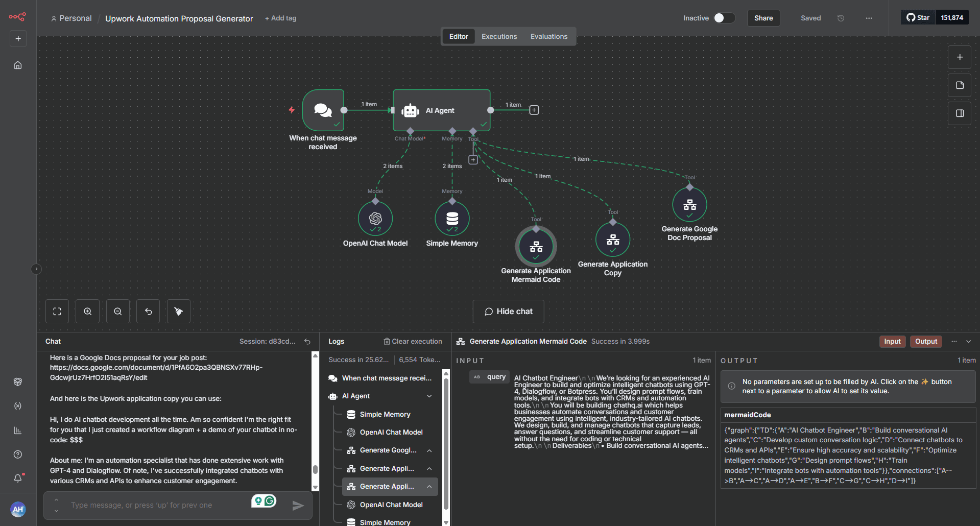
Task: Fit workflow to view
Action: click(57, 312)
